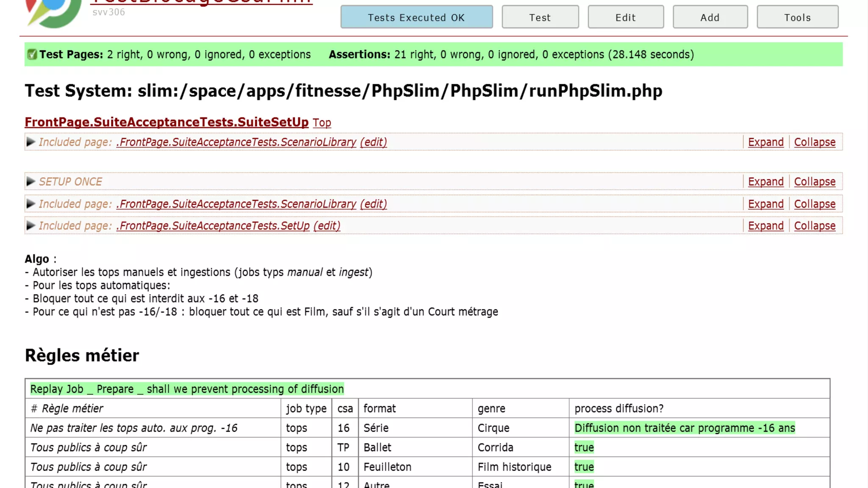The width and height of the screenshot is (868, 488).
Task: Click Collapse link in SETUP ONCE row
Action: (x=815, y=182)
